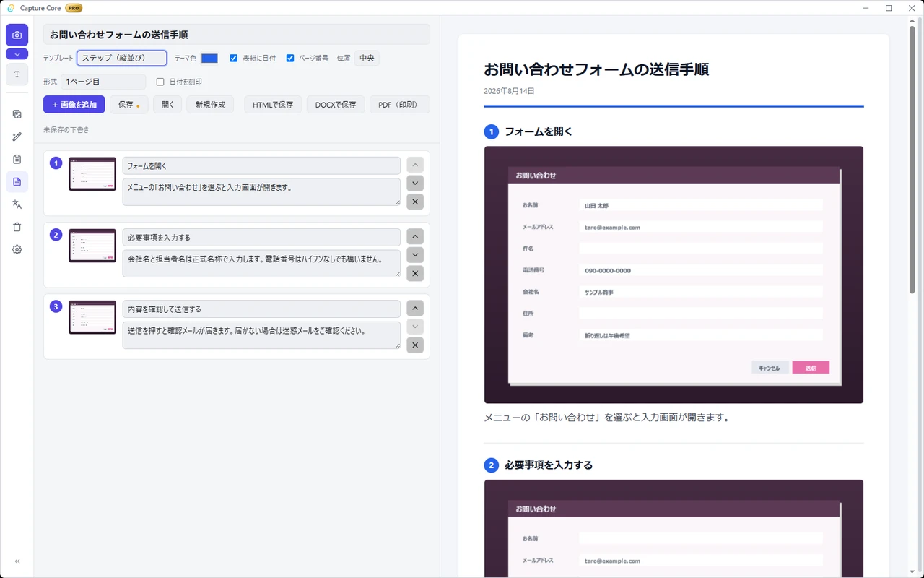The image size is (924, 578).
Task: Select step 3 thumbnail image
Action: click(x=92, y=316)
